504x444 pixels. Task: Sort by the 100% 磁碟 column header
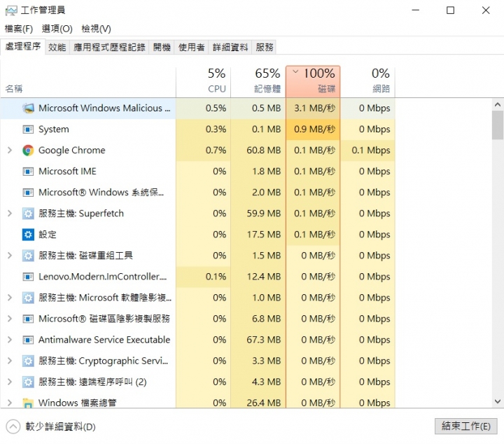pos(313,82)
